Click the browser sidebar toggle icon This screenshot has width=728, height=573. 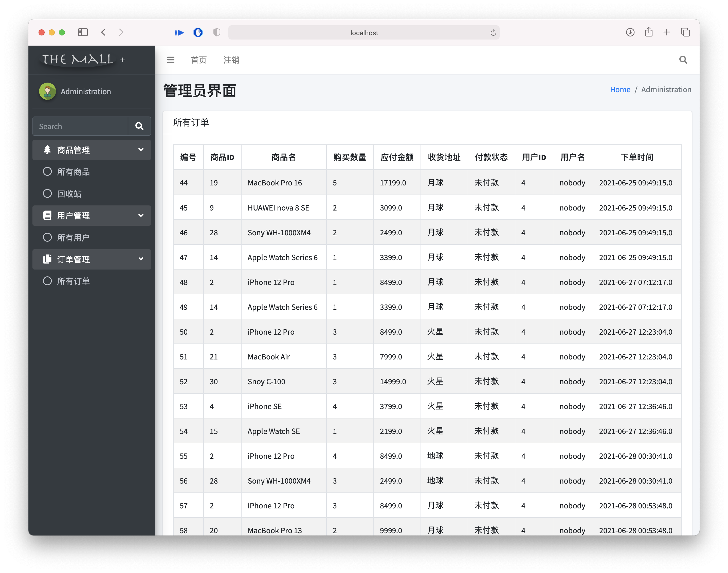pos(83,32)
